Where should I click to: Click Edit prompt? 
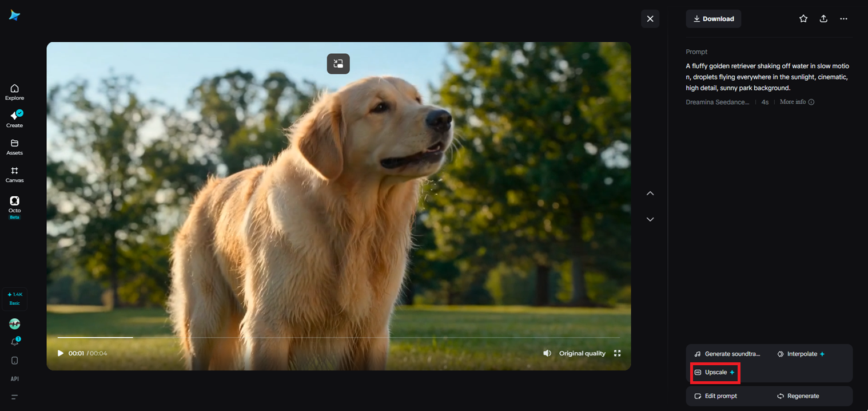point(715,396)
